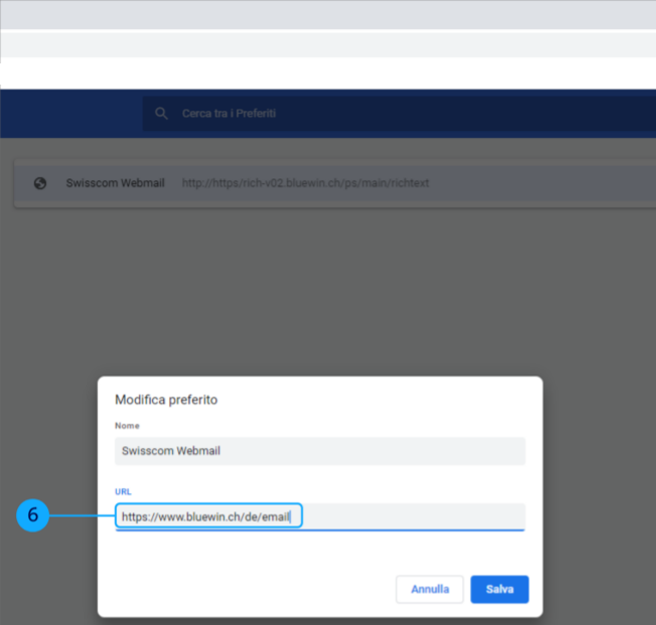Viewport: 656px width, 625px height.
Task: Place cursor in the URL field with bluewin.ch/de/email
Action: (x=400, y=517)
